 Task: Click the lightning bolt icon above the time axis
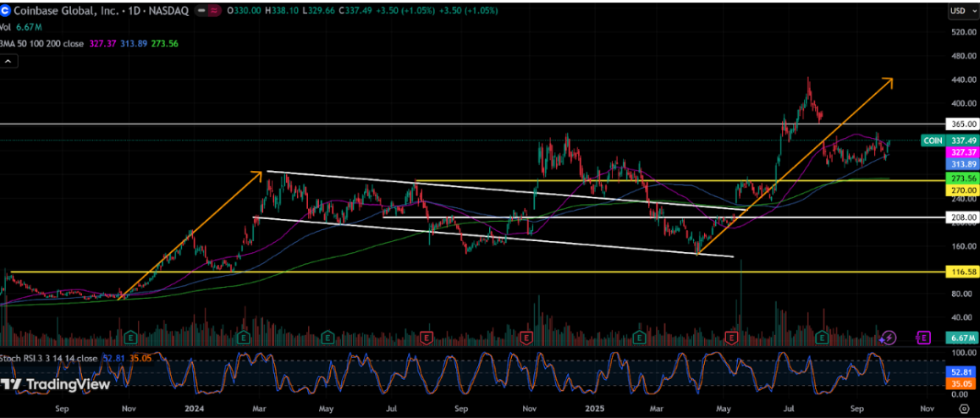click(888, 338)
